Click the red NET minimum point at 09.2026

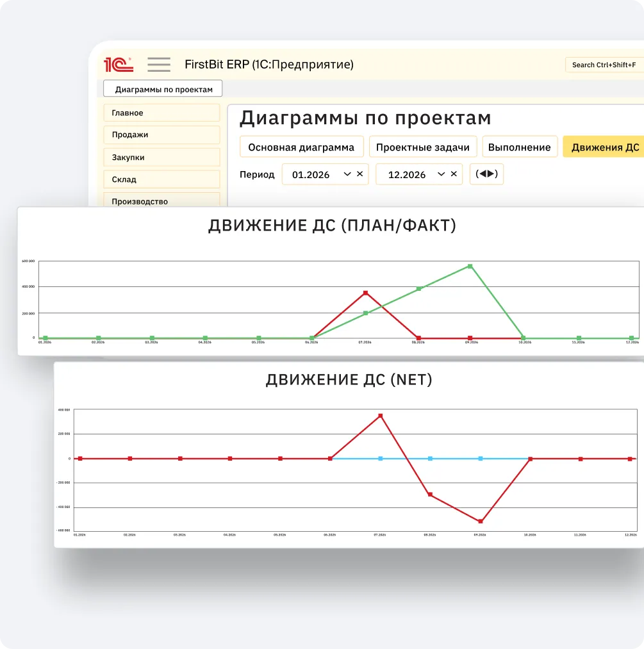click(480, 522)
